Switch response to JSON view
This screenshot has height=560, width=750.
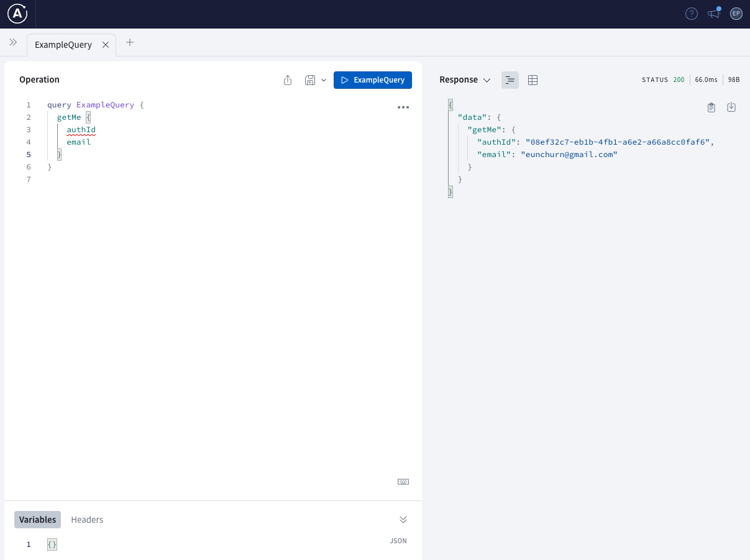[510, 80]
